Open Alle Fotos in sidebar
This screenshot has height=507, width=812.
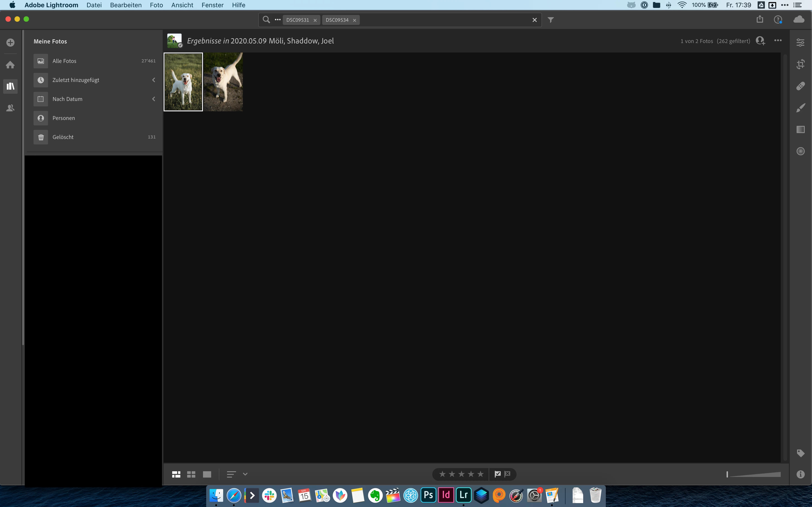tap(64, 61)
